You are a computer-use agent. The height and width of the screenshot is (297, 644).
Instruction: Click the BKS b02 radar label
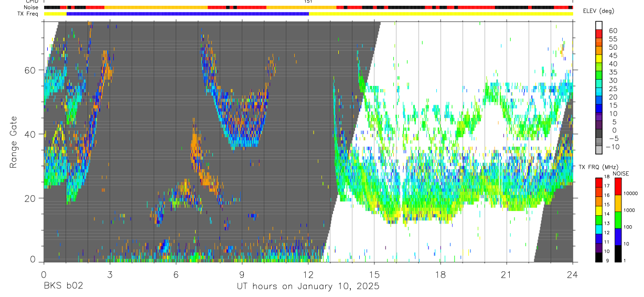coord(63,287)
